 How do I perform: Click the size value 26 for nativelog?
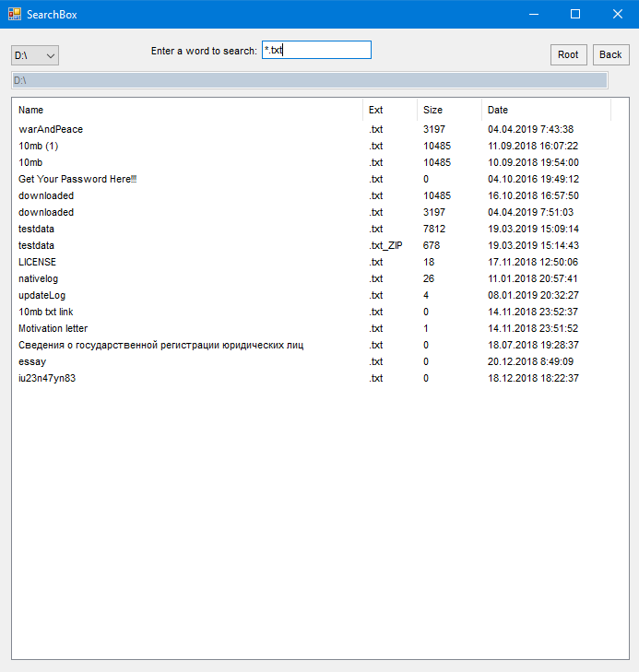click(429, 278)
